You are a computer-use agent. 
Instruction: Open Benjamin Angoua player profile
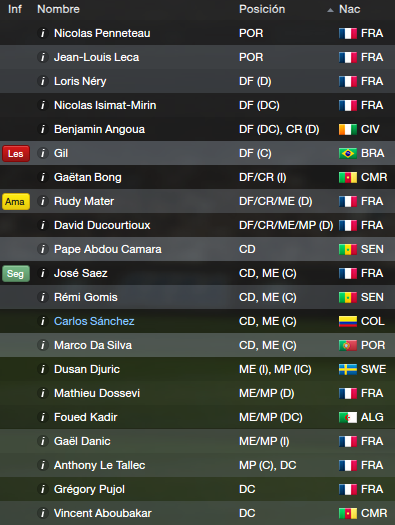click(x=99, y=129)
